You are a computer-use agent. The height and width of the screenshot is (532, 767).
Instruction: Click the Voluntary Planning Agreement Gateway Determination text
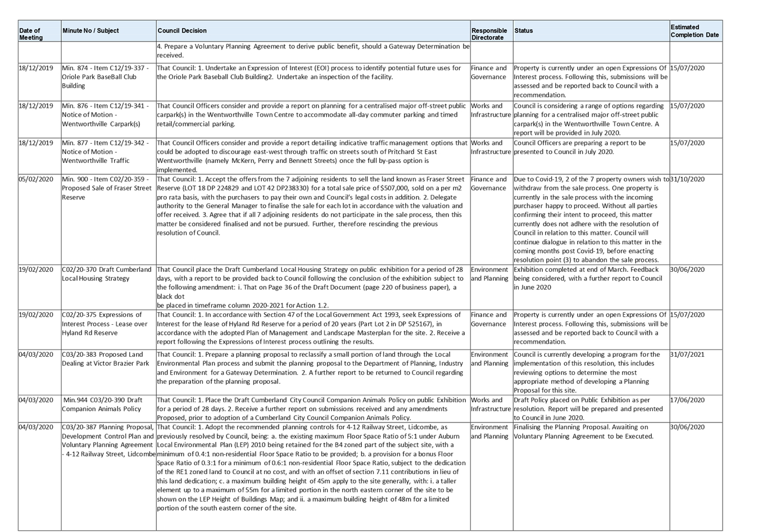313,51
